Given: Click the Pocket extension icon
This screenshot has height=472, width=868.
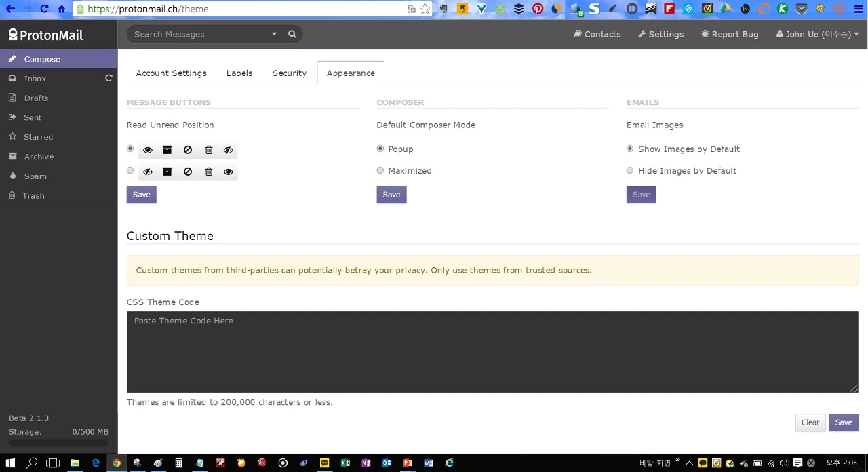Looking at the screenshot, I should pyautogui.click(x=802, y=9).
